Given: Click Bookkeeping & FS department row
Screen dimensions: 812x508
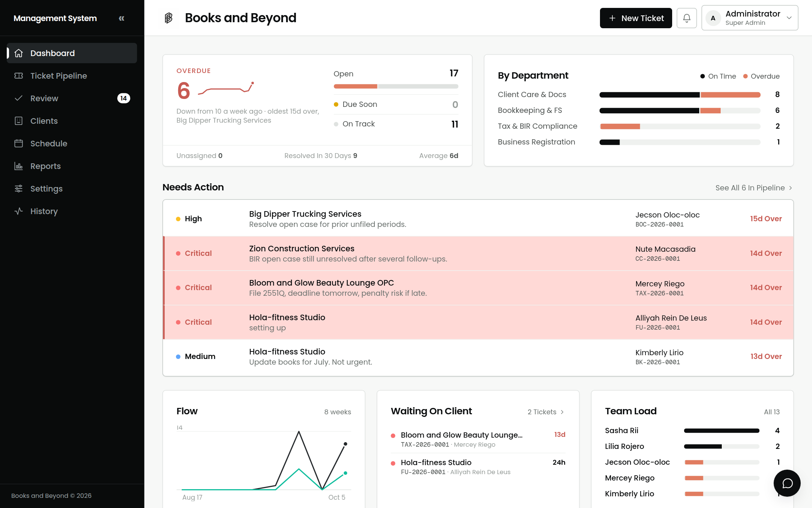Looking at the screenshot, I should 638,110.
